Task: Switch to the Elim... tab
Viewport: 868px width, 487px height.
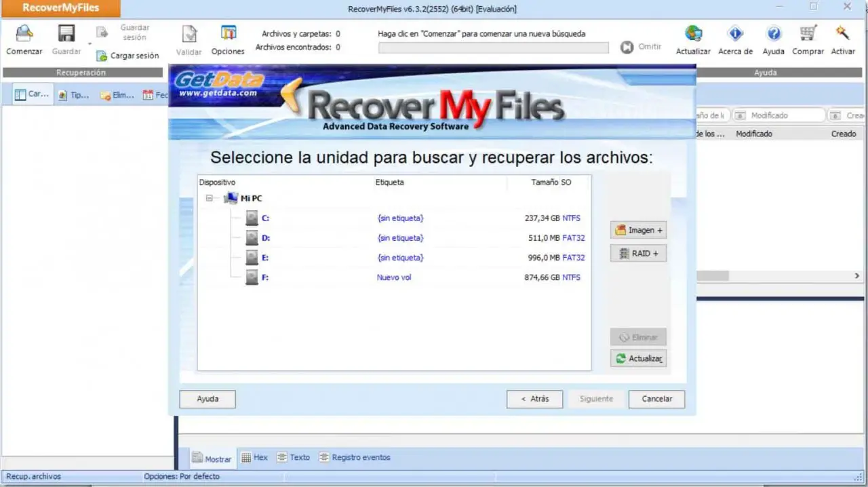Action: pyautogui.click(x=117, y=96)
